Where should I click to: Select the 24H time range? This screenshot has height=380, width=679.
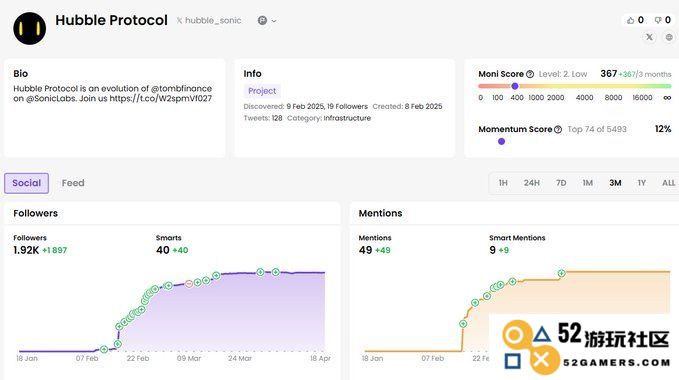[x=532, y=183]
